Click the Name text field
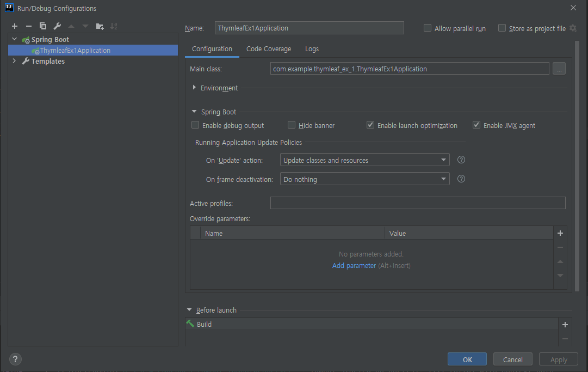Screen dimensions: 588x372 [x=309, y=28]
